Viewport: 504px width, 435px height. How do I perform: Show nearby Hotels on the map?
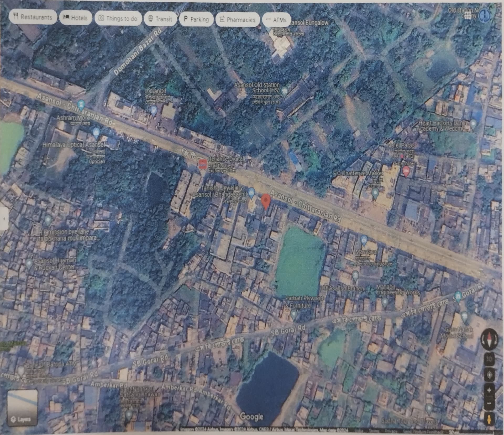(76, 18)
